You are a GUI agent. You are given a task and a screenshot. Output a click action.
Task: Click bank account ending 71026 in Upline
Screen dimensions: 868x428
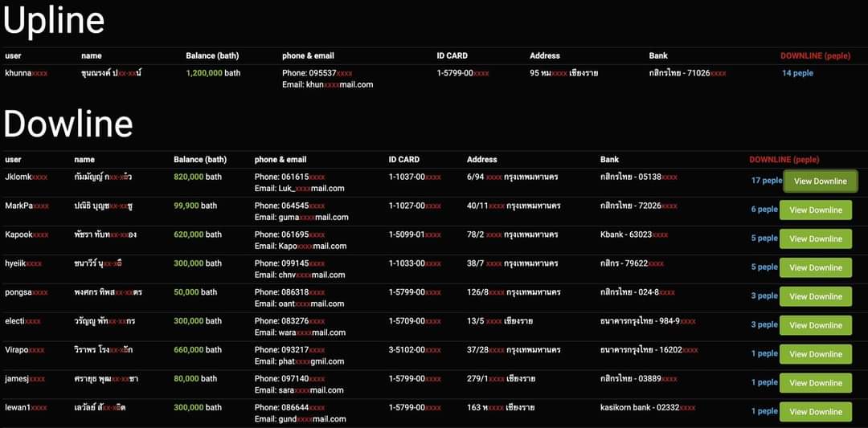(x=687, y=73)
